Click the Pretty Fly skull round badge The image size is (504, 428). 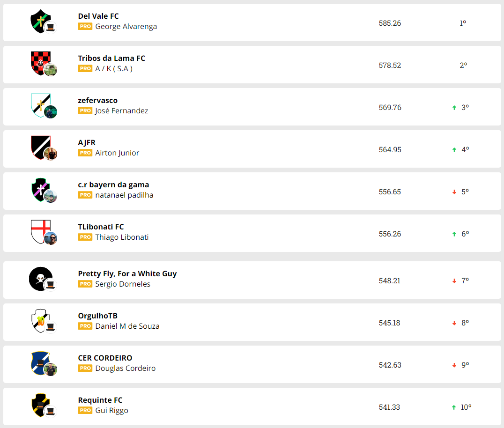point(40,278)
